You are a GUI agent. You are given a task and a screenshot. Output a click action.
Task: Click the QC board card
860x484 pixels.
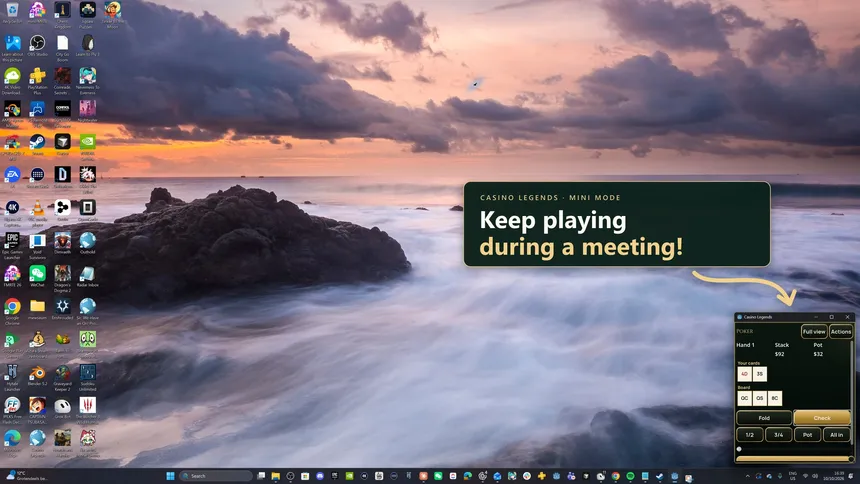coord(744,398)
